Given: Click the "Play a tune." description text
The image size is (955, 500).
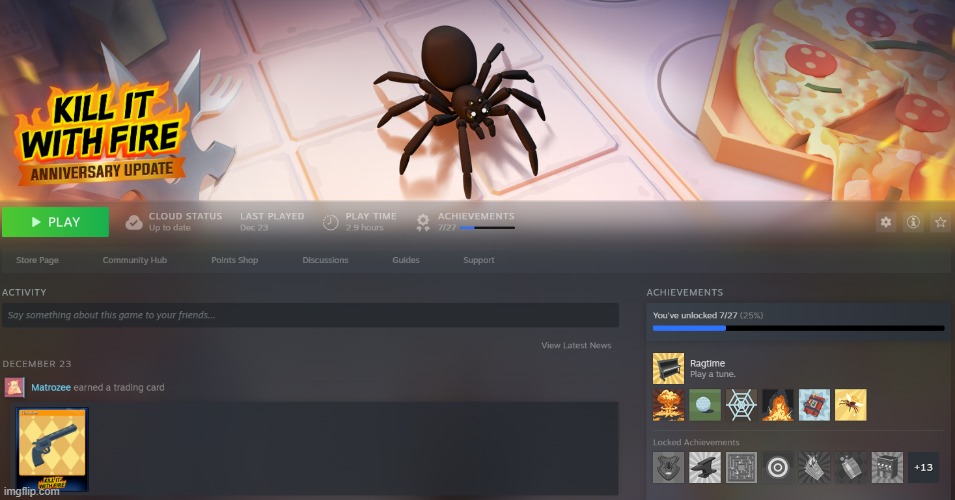Looking at the screenshot, I should pos(713,375).
